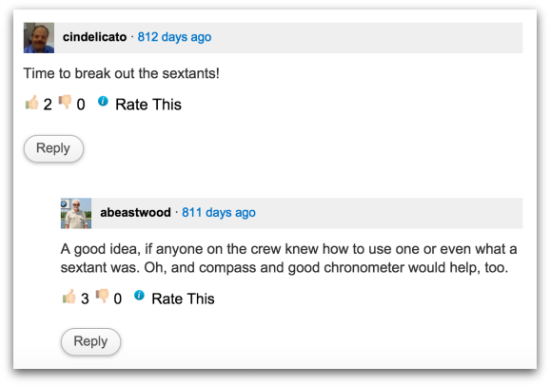Open the 812 days ago timestamp link
Image resolution: width=550 pixels, height=386 pixels.
174,37
